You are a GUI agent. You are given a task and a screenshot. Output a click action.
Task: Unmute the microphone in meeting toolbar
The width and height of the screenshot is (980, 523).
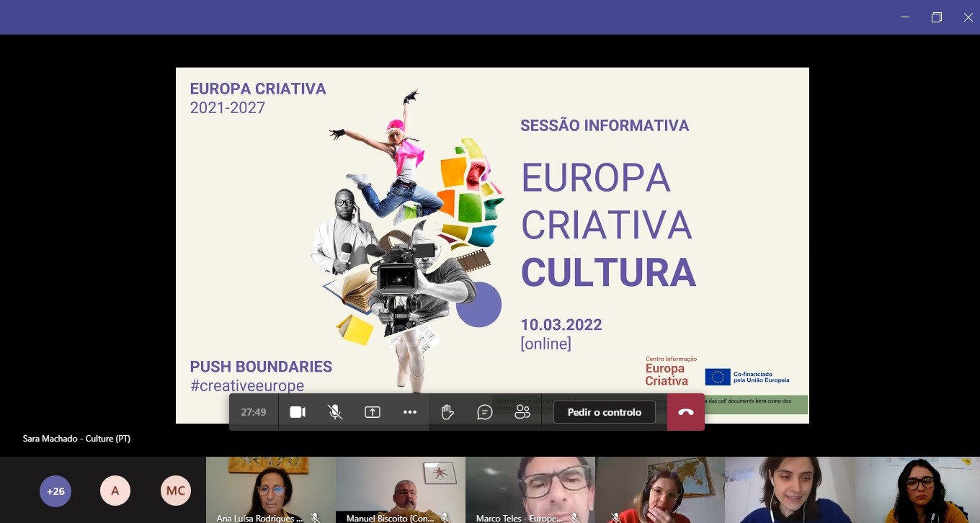click(x=335, y=412)
